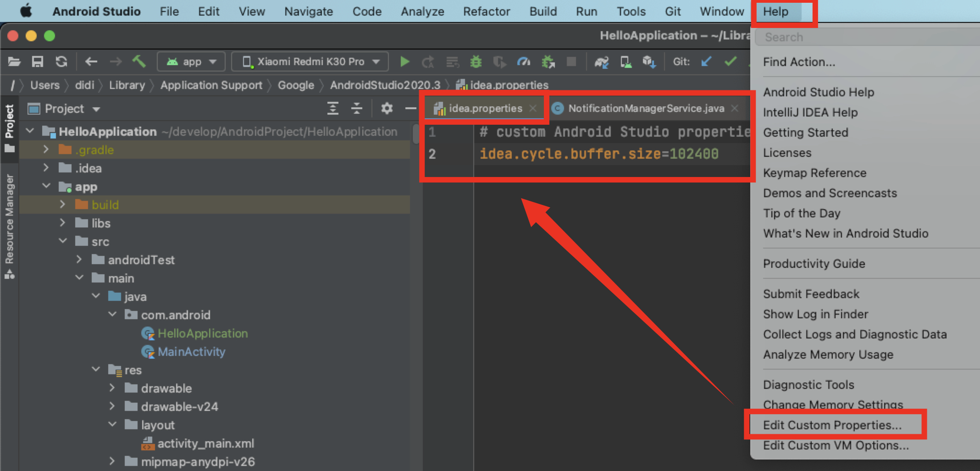Expand the .gradle folder
The image size is (980, 471).
coord(46,150)
